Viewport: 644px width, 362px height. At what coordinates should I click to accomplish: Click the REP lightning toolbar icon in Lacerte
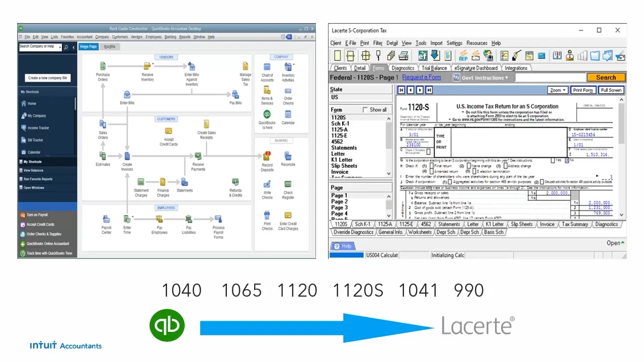(x=463, y=55)
